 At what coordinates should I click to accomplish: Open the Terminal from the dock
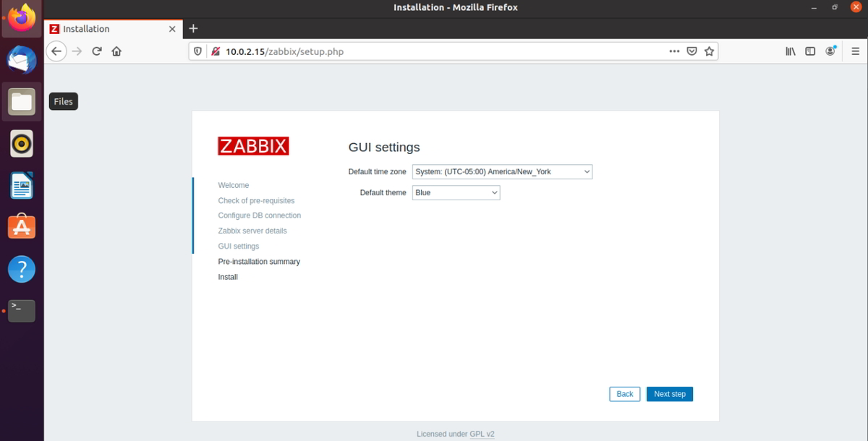click(x=21, y=310)
